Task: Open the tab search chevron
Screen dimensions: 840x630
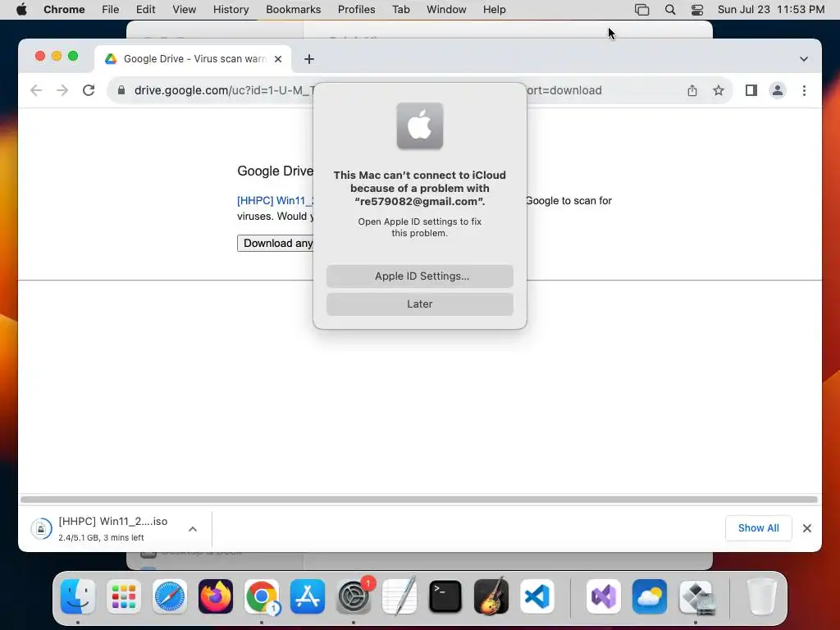Action: 804,59
